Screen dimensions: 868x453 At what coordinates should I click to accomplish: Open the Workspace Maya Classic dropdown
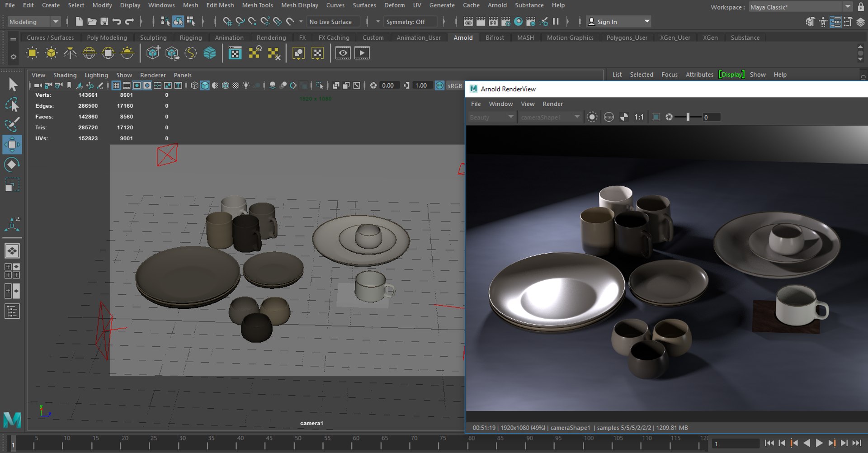(800, 7)
